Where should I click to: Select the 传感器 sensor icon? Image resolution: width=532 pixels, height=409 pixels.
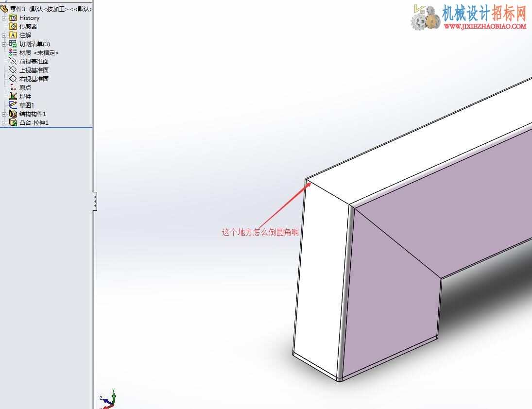pyautogui.click(x=13, y=26)
